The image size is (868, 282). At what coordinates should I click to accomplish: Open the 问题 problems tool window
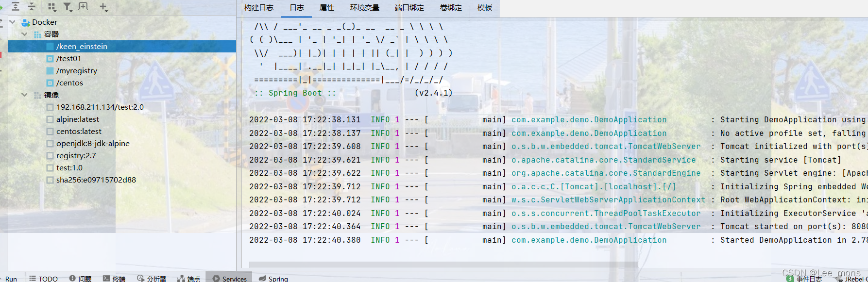[80, 279]
